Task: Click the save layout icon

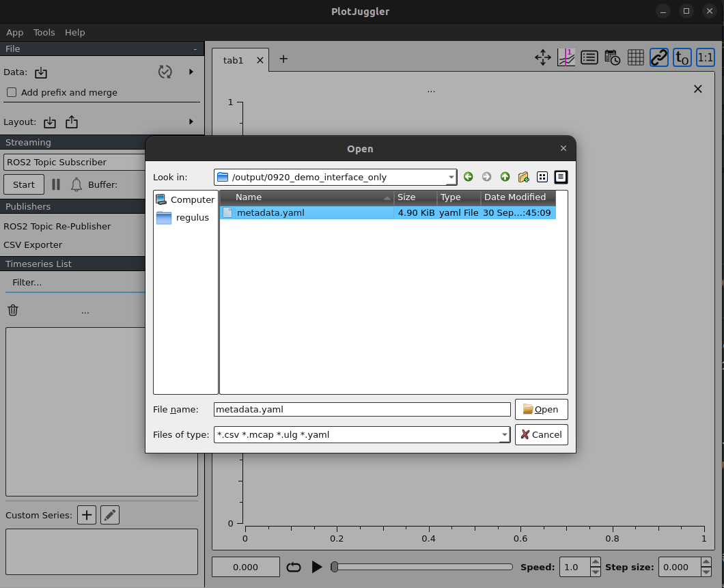Action: 72,122
